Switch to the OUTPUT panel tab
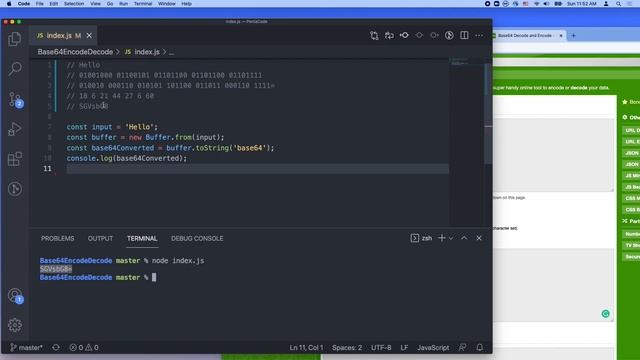The height and width of the screenshot is (360, 640). pyautogui.click(x=100, y=238)
